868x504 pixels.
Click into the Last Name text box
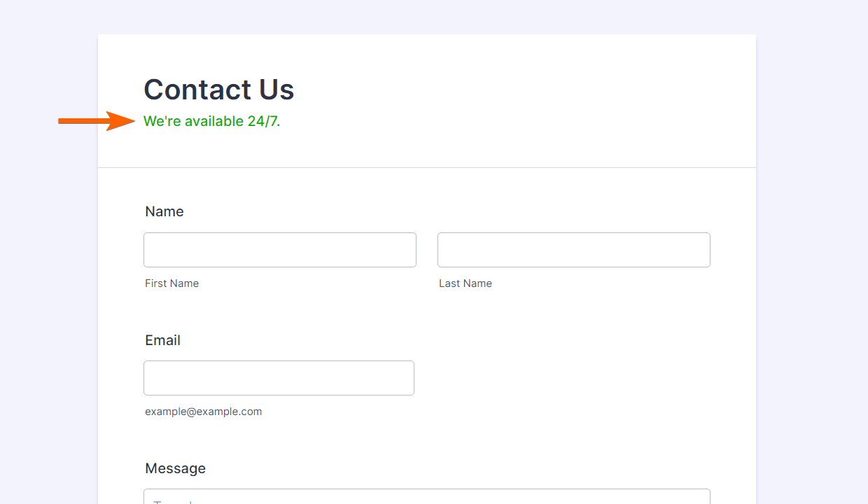pyautogui.click(x=574, y=250)
